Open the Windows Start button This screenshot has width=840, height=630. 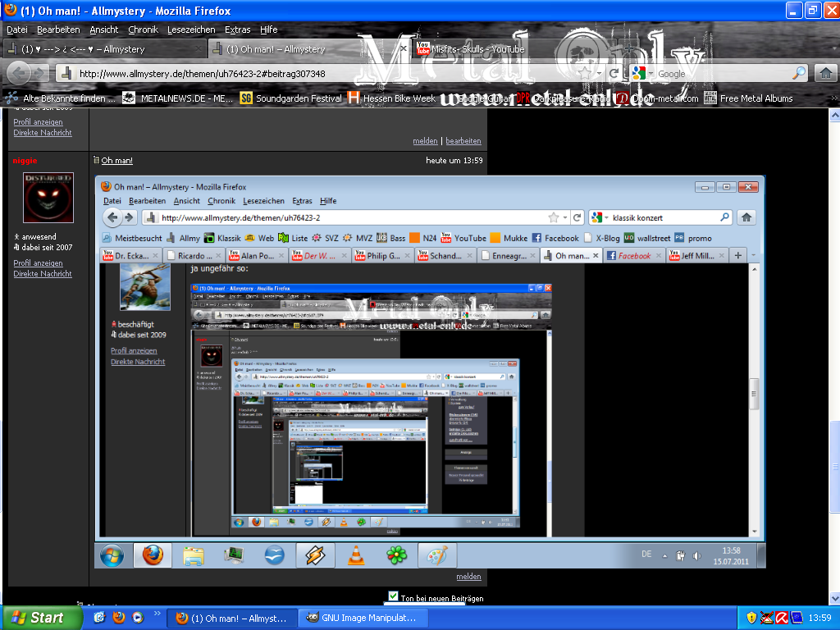pos(42,618)
